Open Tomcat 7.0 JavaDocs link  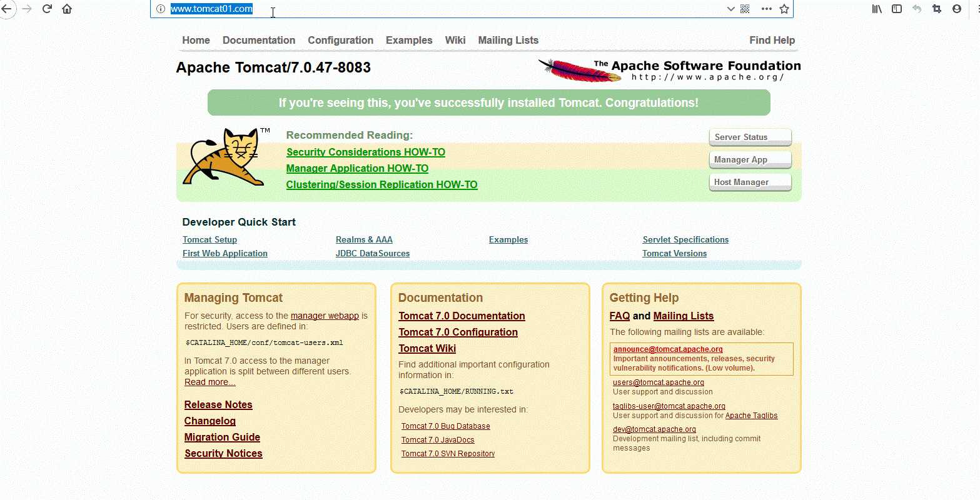(x=438, y=440)
